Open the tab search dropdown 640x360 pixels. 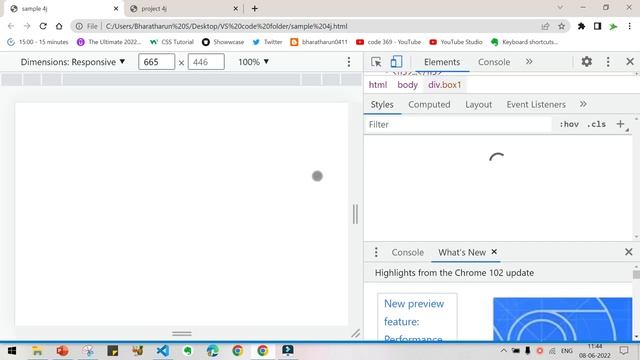pos(560,8)
